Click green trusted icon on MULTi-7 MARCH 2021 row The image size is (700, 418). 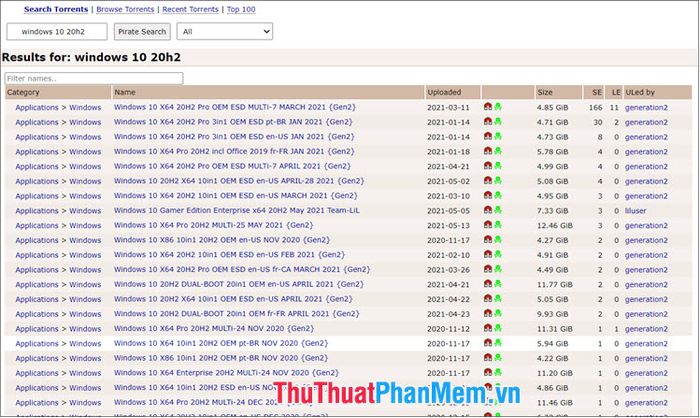(498, 107)
